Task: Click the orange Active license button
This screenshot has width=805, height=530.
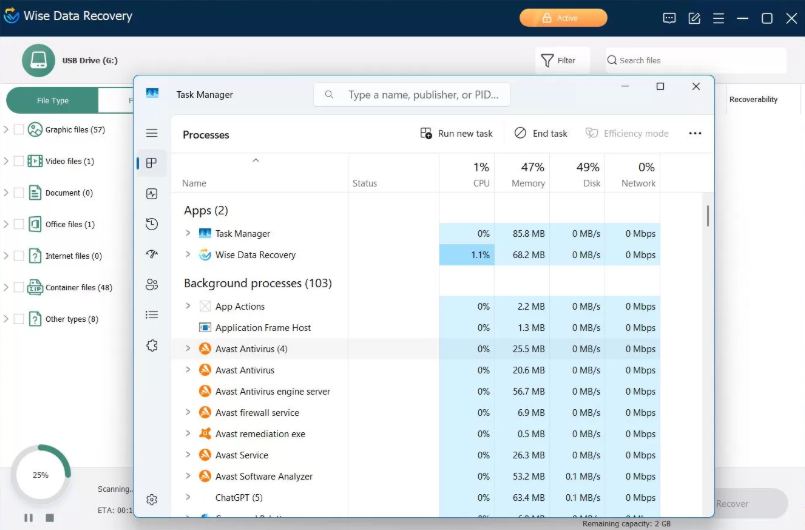Action: [x=563, y=18]
